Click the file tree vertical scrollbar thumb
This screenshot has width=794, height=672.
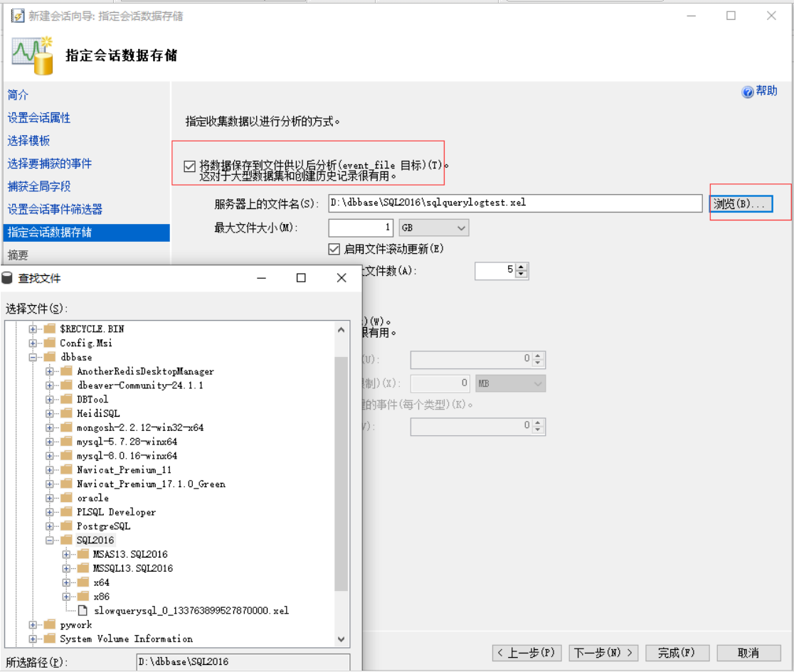342,474
